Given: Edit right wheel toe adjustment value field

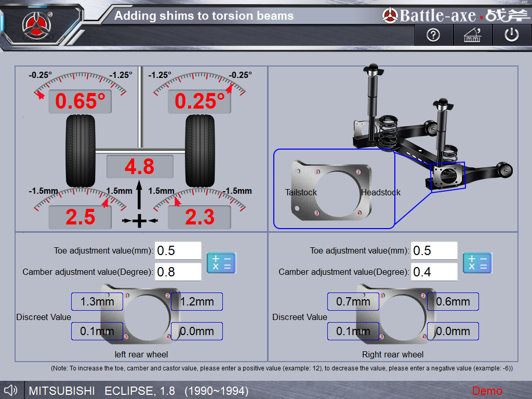Looking at the screenshot, I should [434, 250].
